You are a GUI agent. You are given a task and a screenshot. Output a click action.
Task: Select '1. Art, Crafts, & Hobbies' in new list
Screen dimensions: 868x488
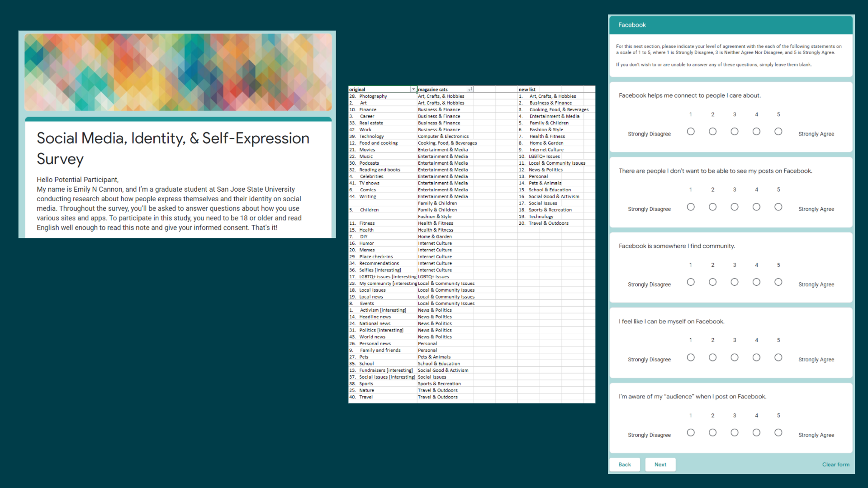point(548,96)
